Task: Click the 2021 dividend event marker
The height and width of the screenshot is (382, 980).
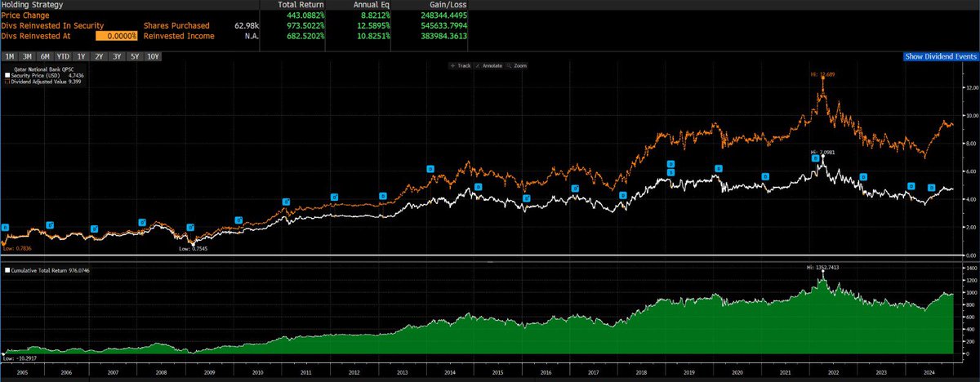Action: click(766, 176)
